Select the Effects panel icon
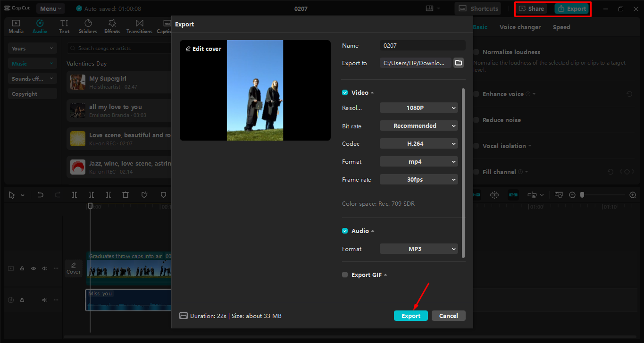644x343 pixels. [x=112, y=26]
